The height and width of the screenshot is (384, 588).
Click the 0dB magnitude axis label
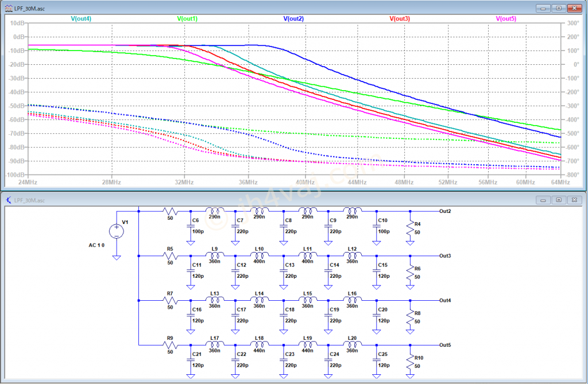click(x=19, y=37)
